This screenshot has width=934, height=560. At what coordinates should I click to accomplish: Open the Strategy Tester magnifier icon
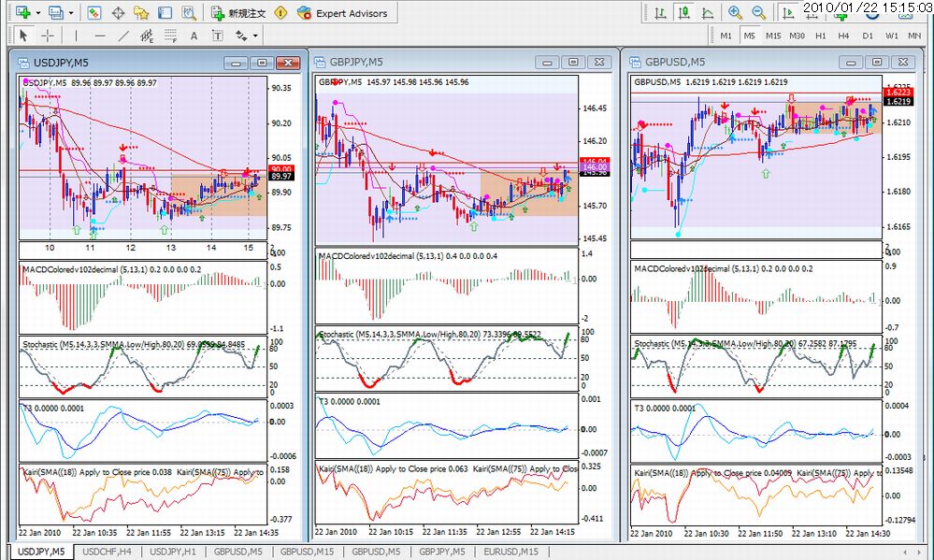click(x=189, y=12)
